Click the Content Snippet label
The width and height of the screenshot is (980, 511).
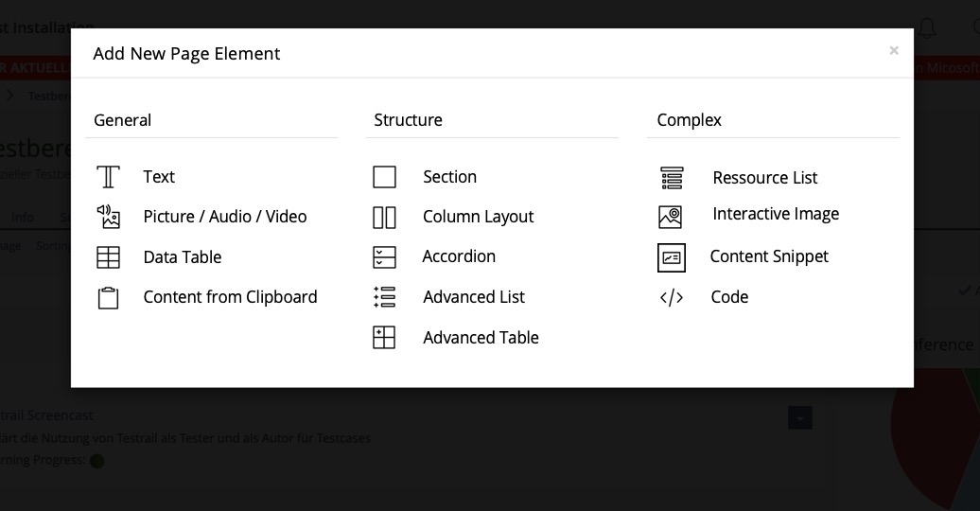[x=769, y=256]
